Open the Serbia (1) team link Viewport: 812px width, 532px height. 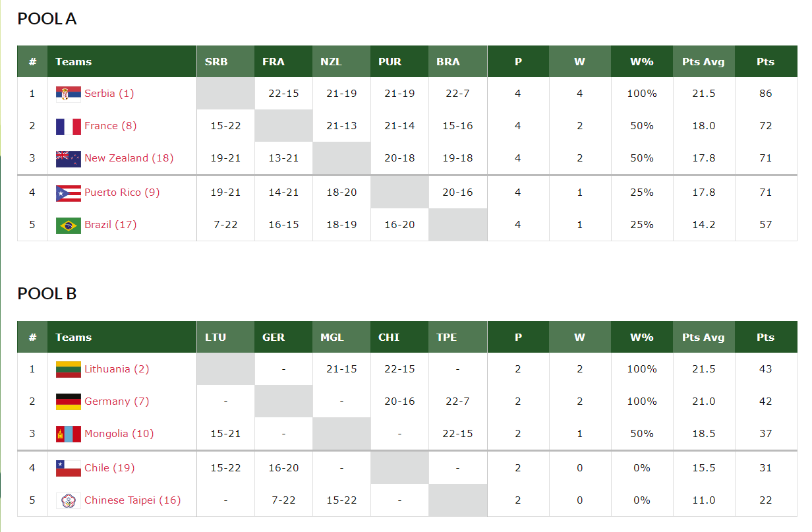pyautogui.click(x=109, y=94)
